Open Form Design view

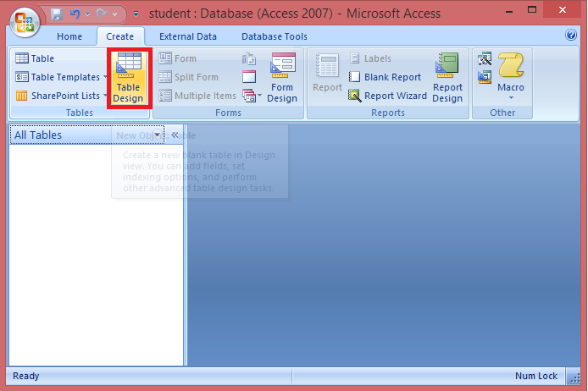[x=282, y=78]
